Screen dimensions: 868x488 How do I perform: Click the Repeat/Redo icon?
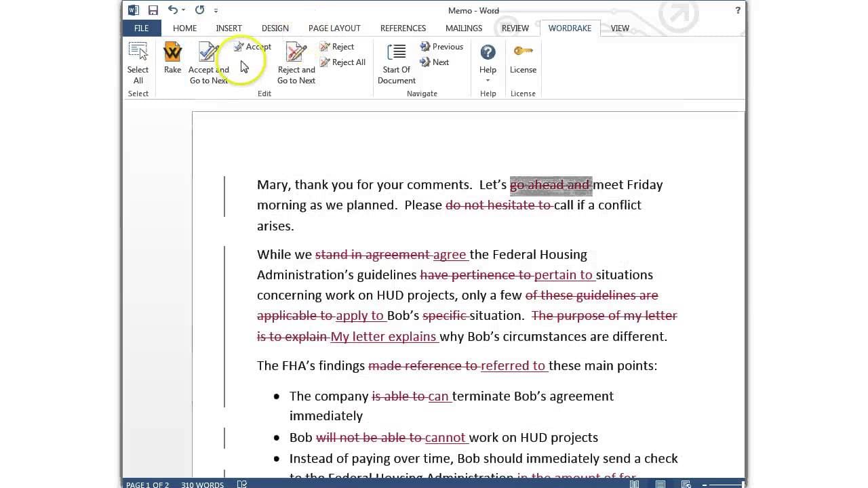(x=199, y=10)
